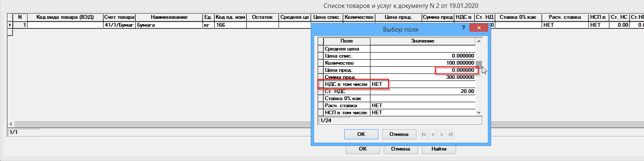Select the НДС в том числе field
644x161 pixels.
click(x=347, y=84)
